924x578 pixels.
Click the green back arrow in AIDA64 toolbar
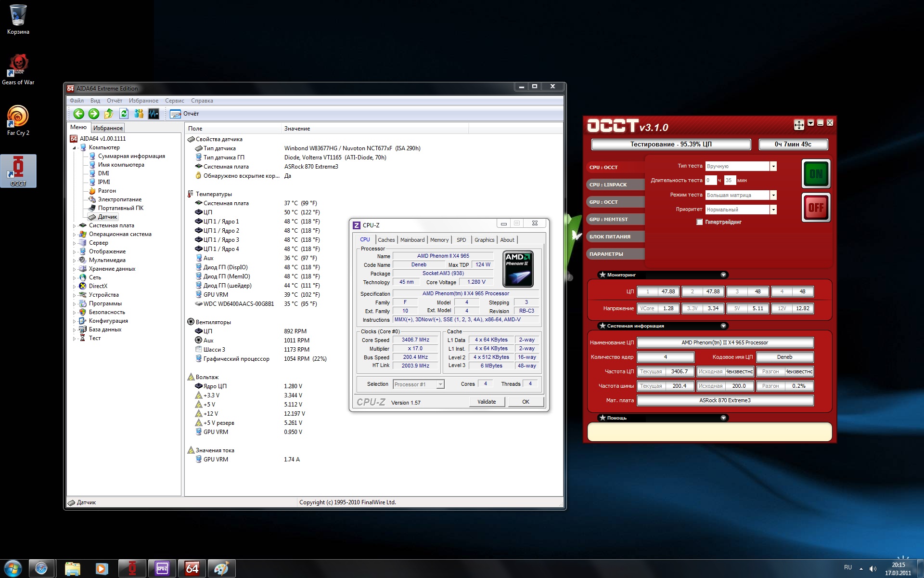[x=79, y=114]
